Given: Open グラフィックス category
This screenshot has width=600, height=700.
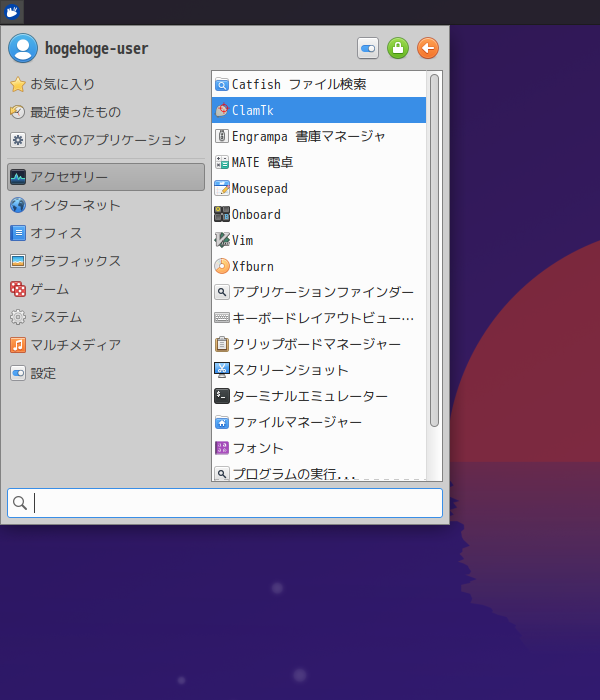Looking at the screenshot, I should point(106,261).
